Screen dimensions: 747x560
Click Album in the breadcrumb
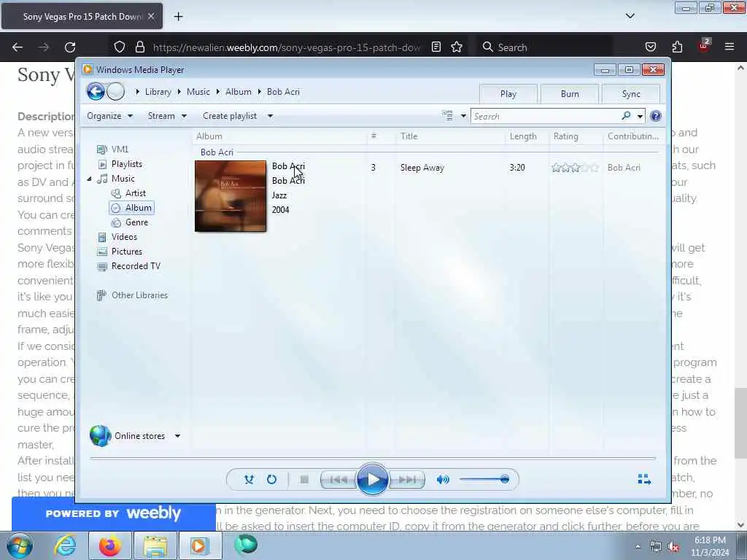(x=239, y=92)
